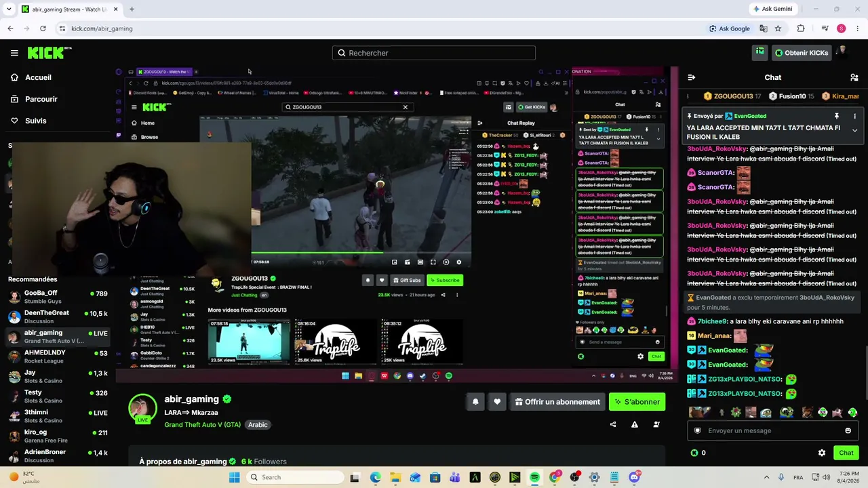Click the Rechercher search field

(434, 53)
